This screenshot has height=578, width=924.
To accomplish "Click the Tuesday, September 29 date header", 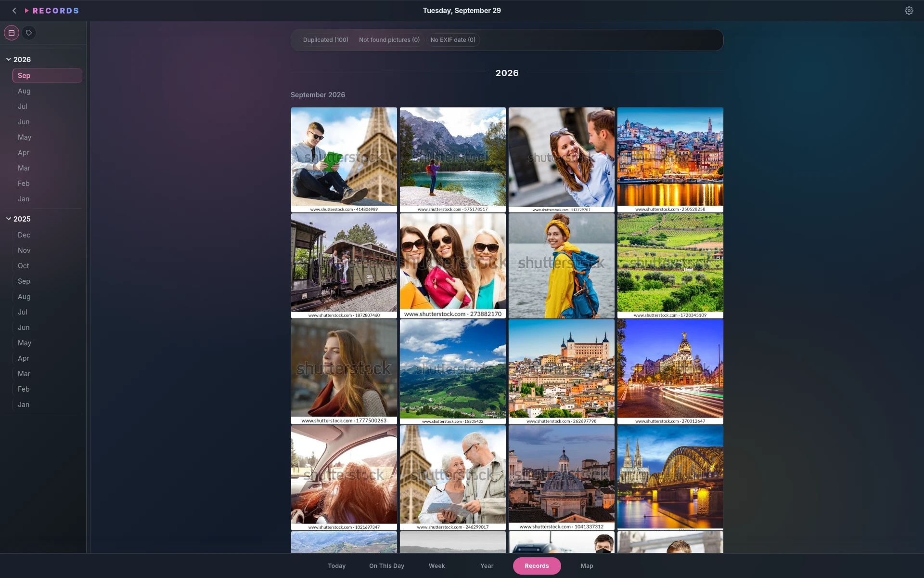I will (x=462, y=11).
